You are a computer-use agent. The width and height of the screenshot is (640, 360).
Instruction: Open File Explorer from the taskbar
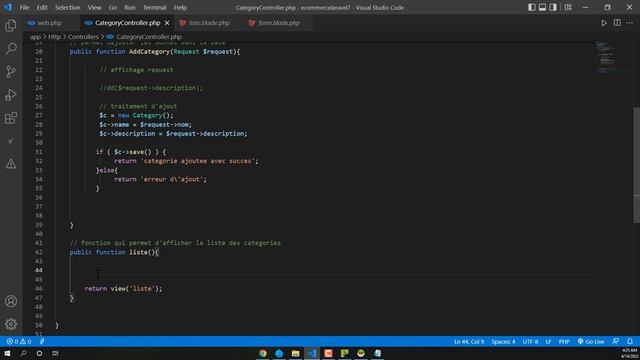coord(296,353)
